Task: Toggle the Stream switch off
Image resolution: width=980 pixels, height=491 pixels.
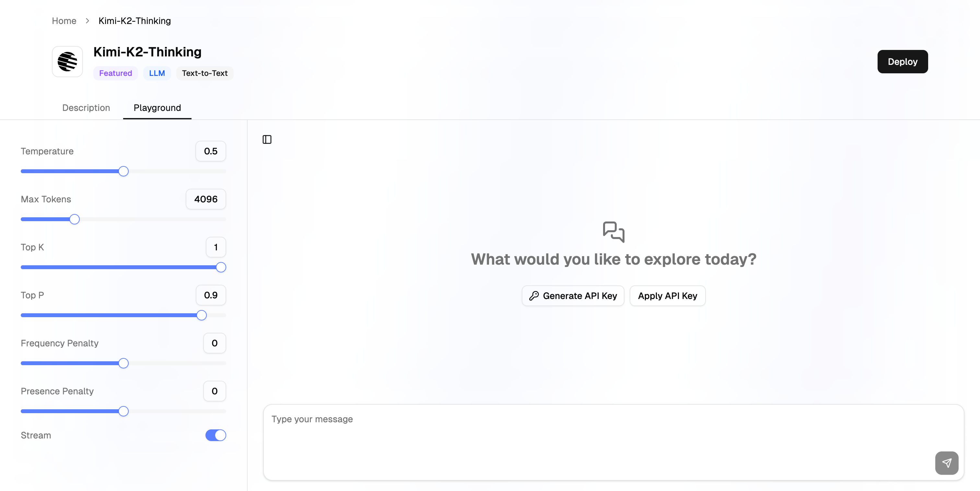Action: click(216, 435)
